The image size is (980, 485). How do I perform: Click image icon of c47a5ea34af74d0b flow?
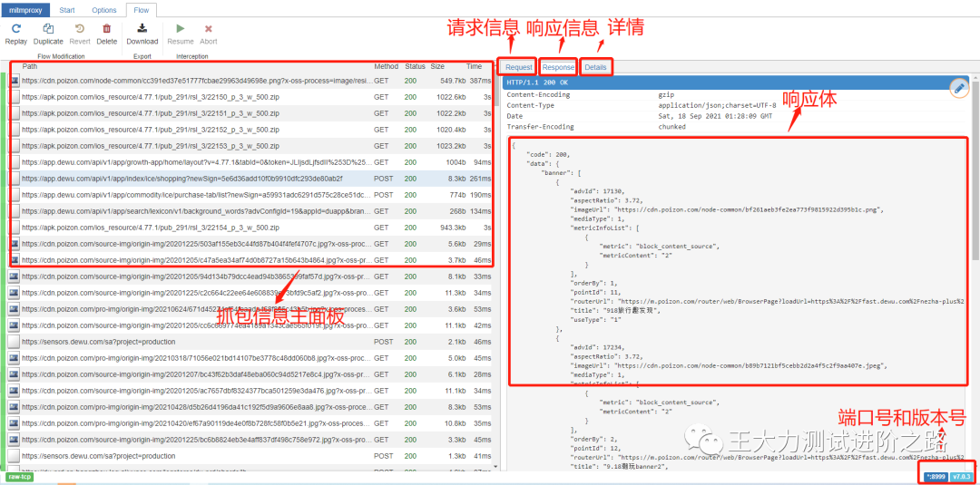point(15,259)
